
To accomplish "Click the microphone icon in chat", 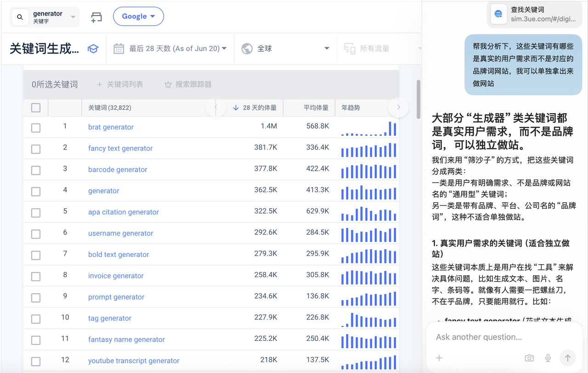I will point(548,358).
